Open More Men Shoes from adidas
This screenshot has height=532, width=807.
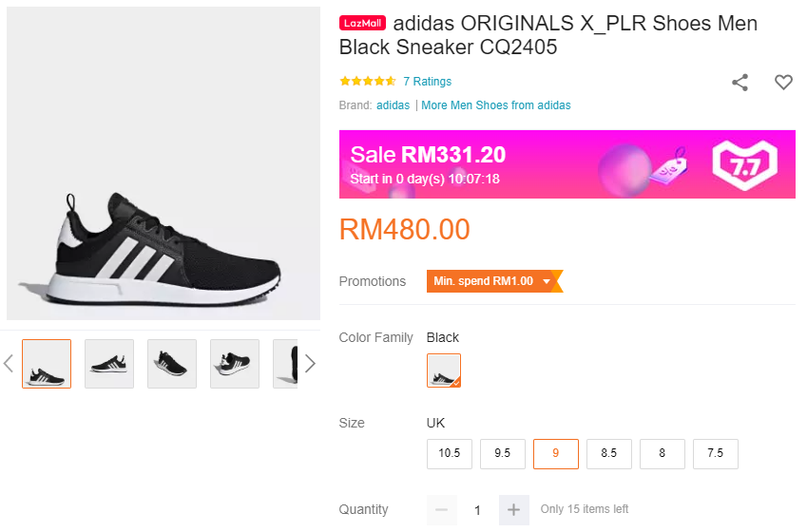[x=496, y=105]
